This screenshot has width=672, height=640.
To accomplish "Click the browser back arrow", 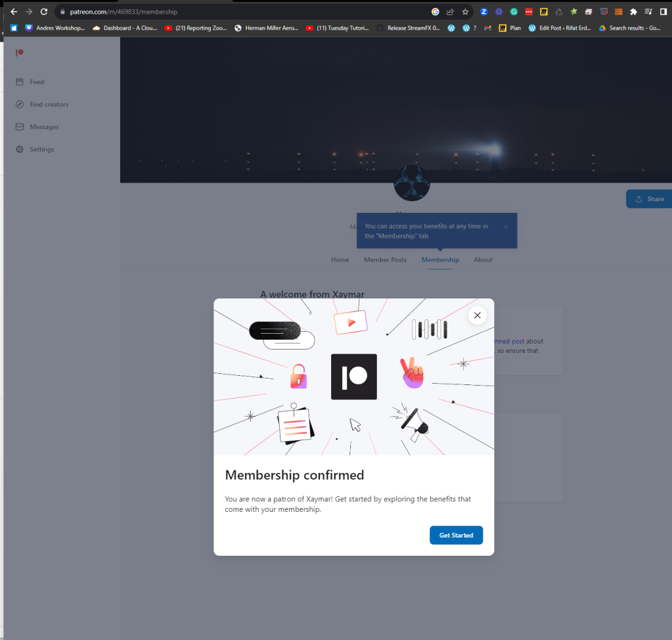I will coord(14,12).
